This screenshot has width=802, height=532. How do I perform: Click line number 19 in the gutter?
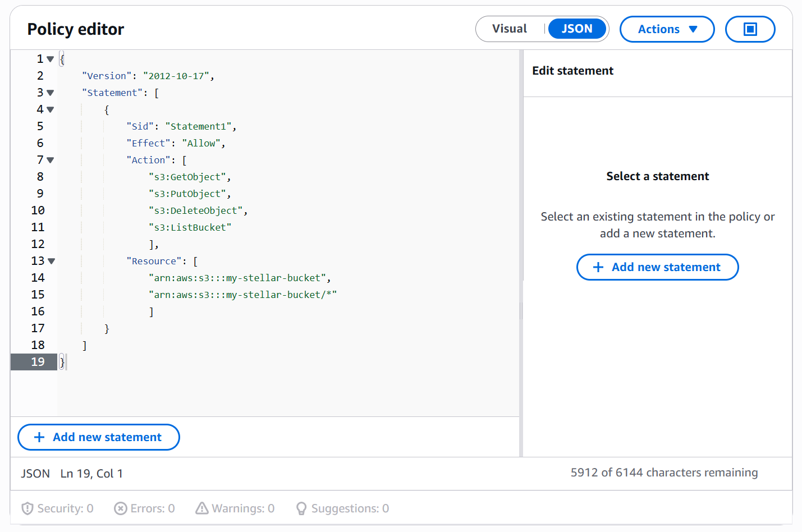pyautogui.click(x=38, y=362)
